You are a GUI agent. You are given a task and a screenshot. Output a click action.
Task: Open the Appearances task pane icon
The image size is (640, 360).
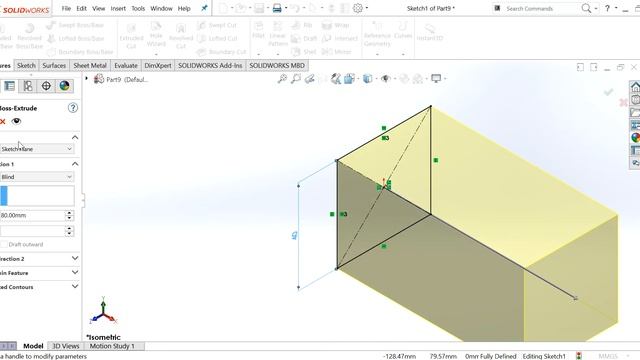(x=635, y=138)
